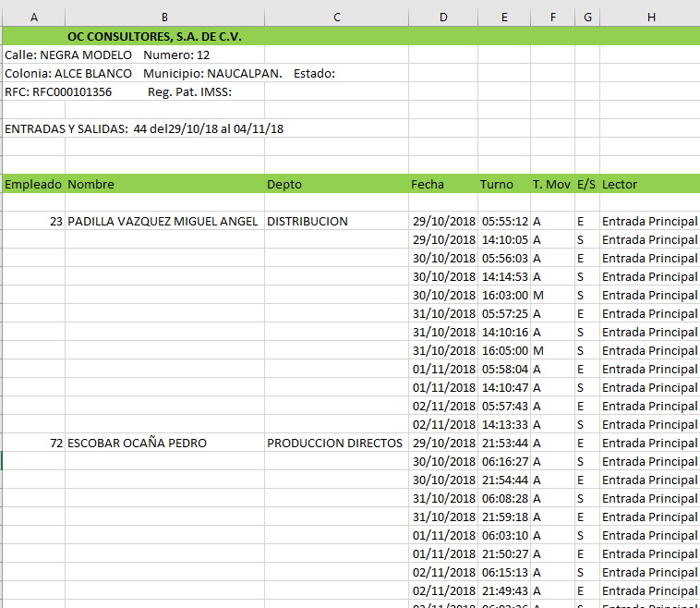This screenshot has height=608, width=700.
Task: Click the Lector header cell
Action: click(620, 184)
